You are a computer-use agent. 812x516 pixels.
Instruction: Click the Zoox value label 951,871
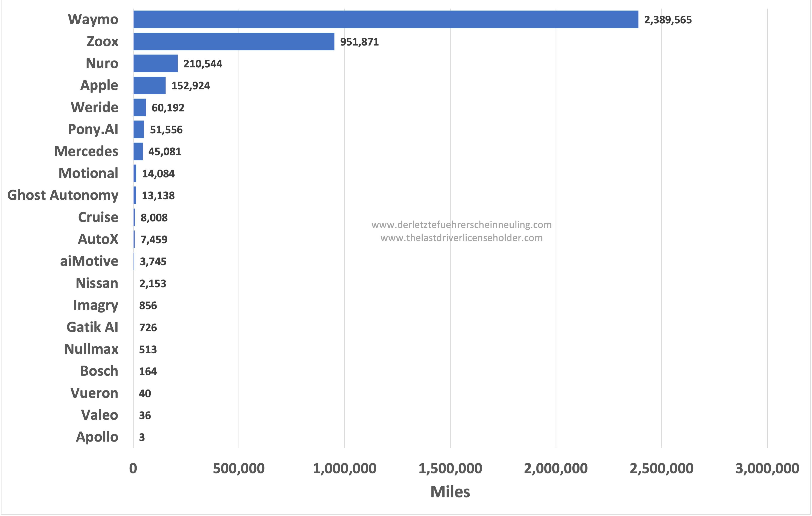[x=359, y=42]
